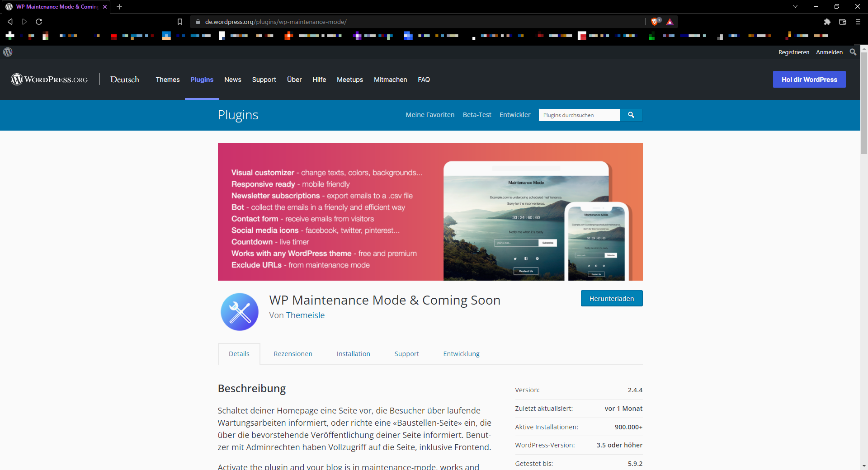
Task: Click the browser forward arrow
Action: (24, 22)
